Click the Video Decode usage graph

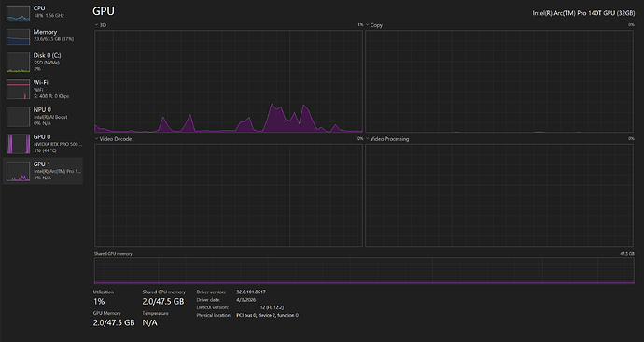229,195
